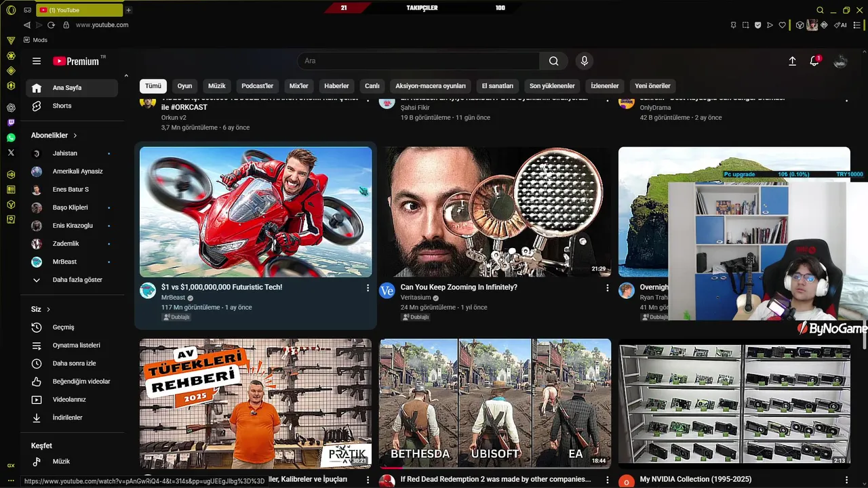The width and height of the screenshot is (868, 488).
Task: Go back with the browser back arrow
Action: coord(27,25)
